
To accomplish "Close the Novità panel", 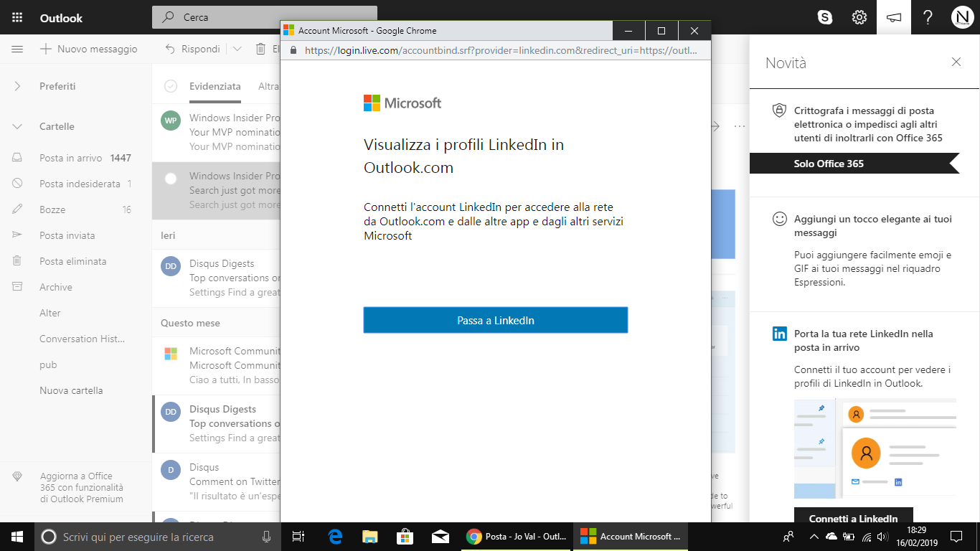I will [956, 62].
